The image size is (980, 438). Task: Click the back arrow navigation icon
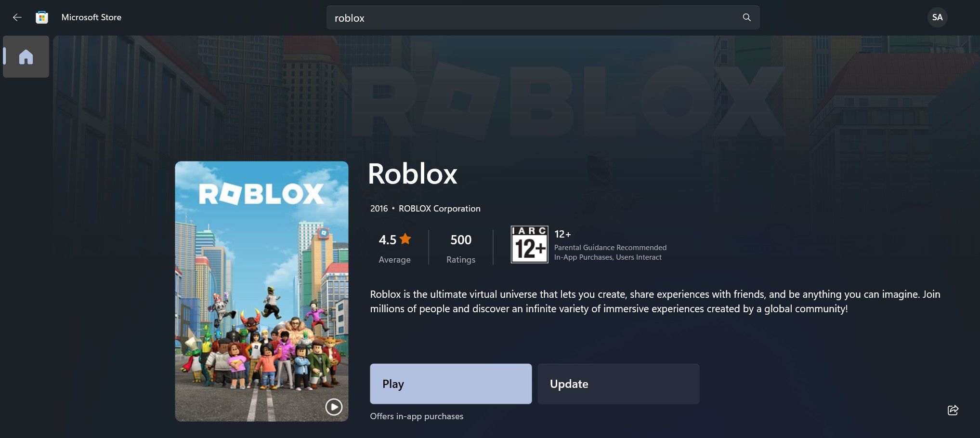(17, 17)
